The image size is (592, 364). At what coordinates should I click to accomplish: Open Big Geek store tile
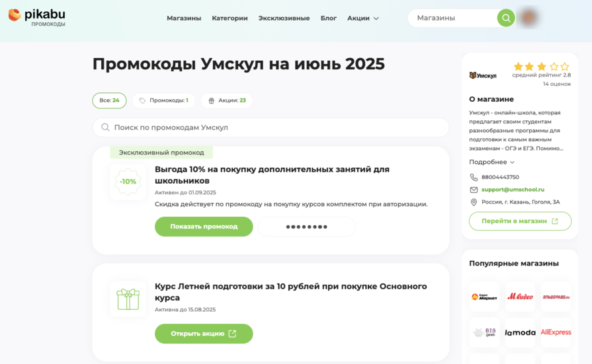484,332
